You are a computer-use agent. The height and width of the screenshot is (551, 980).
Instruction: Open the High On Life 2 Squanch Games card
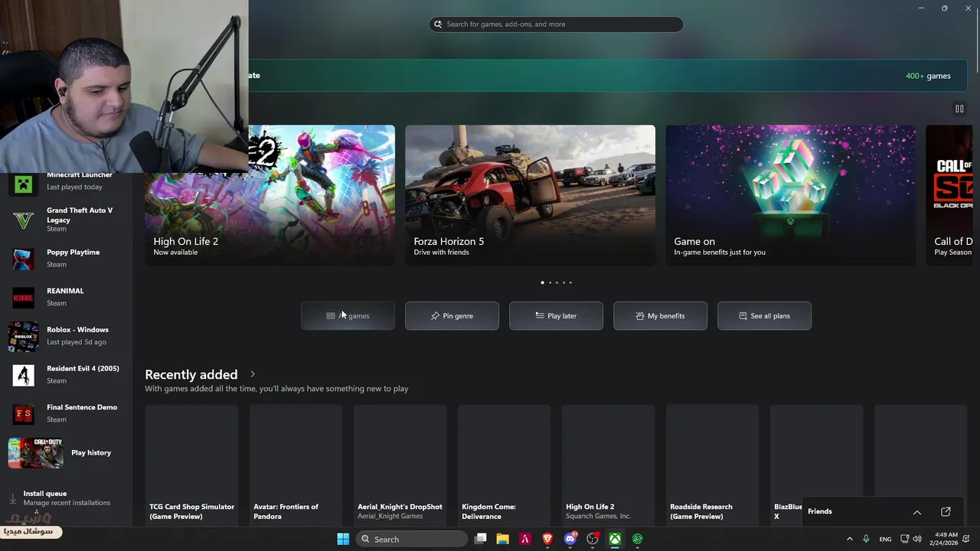tap(608, 464)
